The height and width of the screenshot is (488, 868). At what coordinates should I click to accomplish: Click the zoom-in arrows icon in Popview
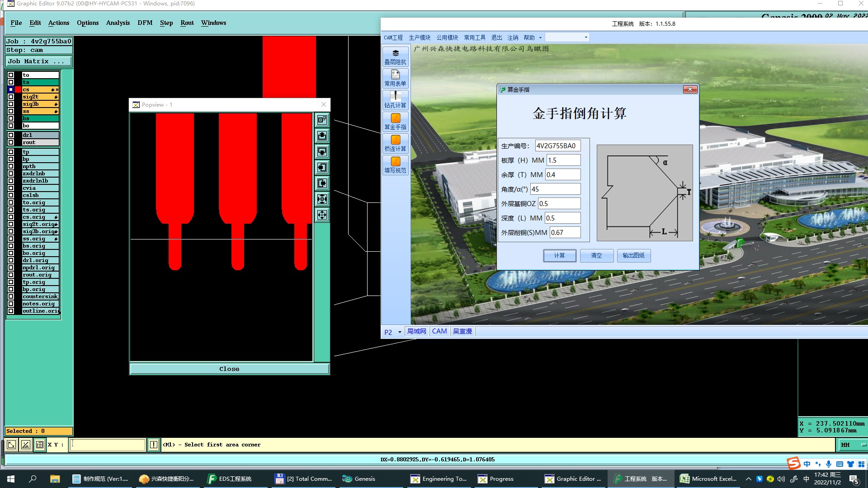pos(322,199)
